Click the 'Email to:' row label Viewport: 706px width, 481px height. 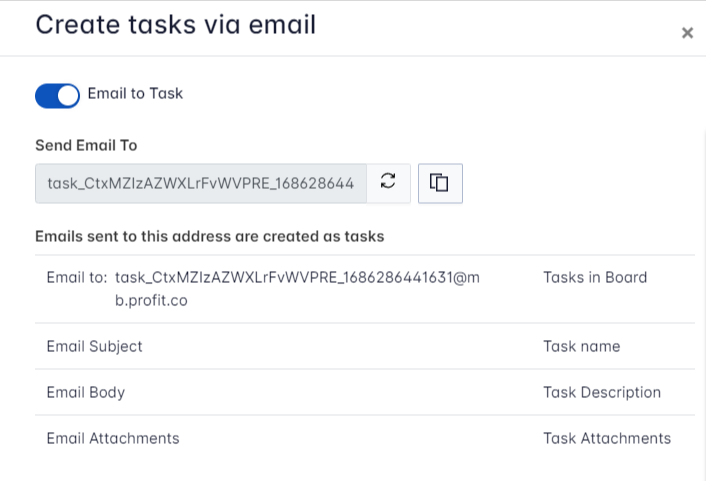76,277
